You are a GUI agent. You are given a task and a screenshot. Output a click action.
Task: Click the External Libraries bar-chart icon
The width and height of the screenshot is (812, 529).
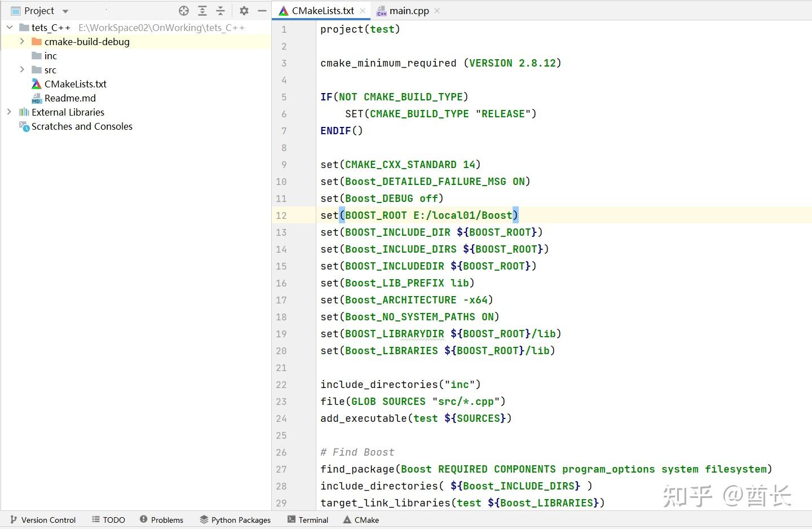point(24,112)
